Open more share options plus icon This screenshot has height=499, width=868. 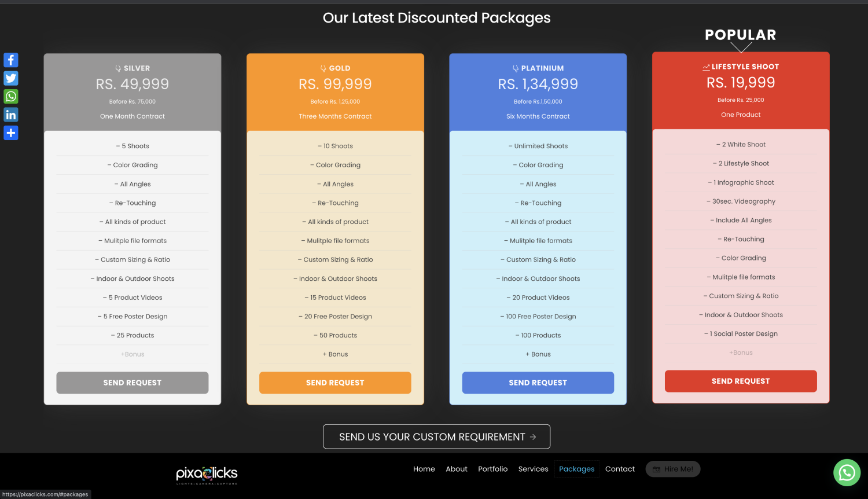tap(11, 133)
